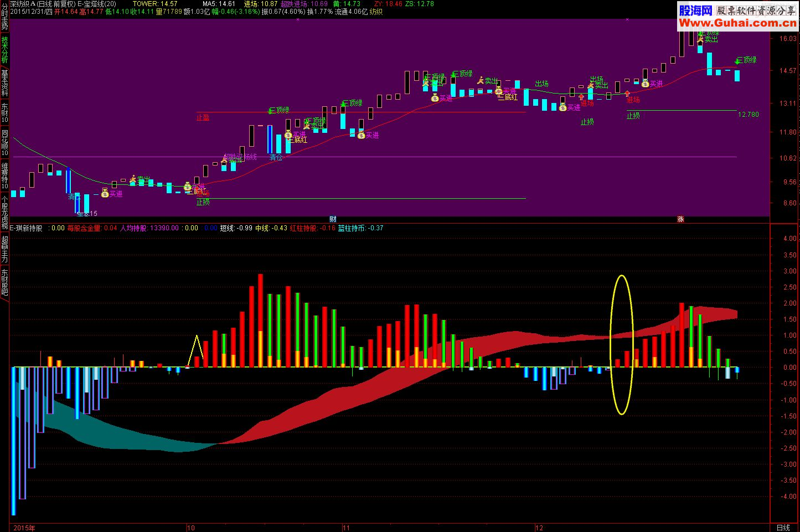800x532 pixels.
Task: Click the 涨 info marker below price chart
Action: pos(680,219)
